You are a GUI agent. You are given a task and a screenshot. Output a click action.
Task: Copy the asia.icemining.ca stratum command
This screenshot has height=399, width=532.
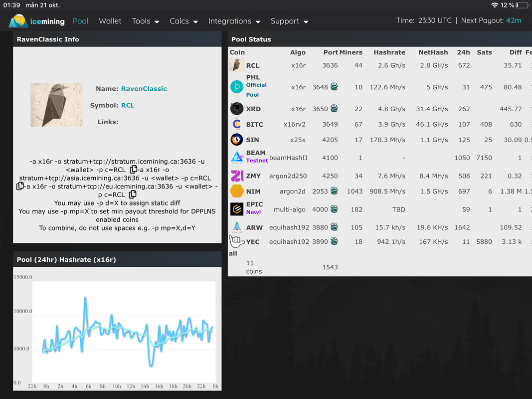[x=20, y=186]
